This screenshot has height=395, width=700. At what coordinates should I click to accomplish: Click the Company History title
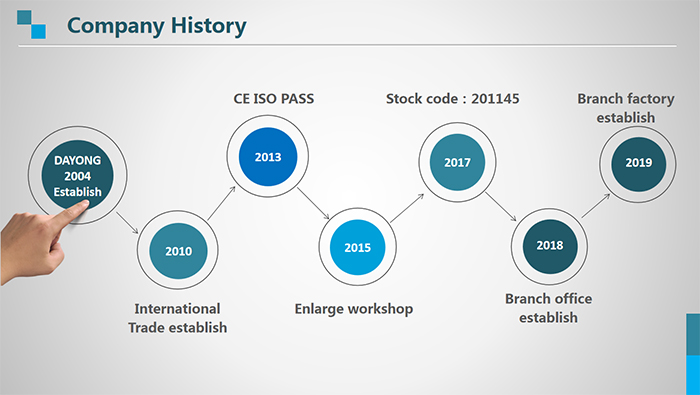click(x=157, y=25)
